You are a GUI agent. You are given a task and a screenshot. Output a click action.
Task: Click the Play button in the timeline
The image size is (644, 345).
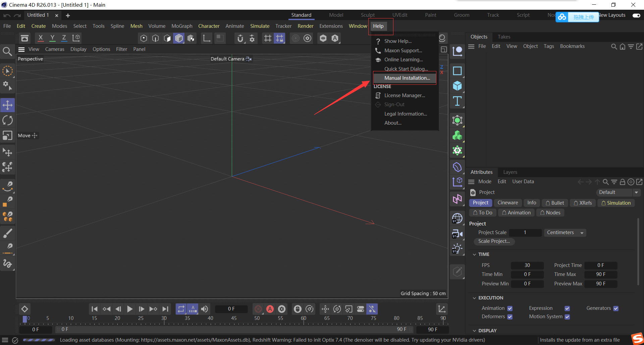[x=130, y=309]
